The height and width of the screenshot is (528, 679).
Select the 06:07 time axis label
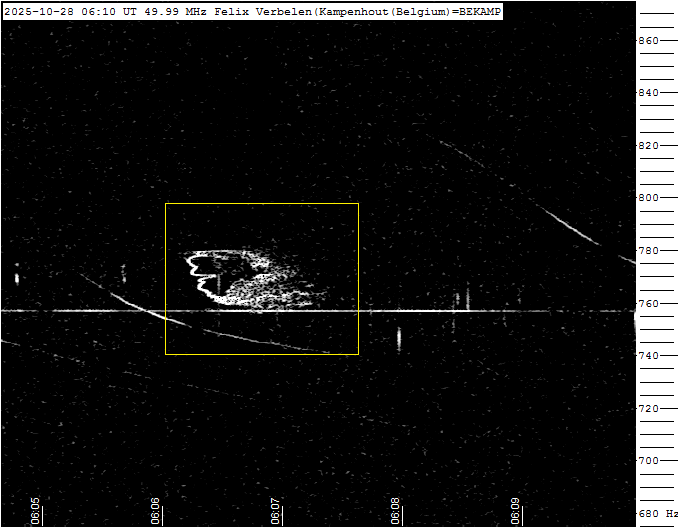[276, 510]
